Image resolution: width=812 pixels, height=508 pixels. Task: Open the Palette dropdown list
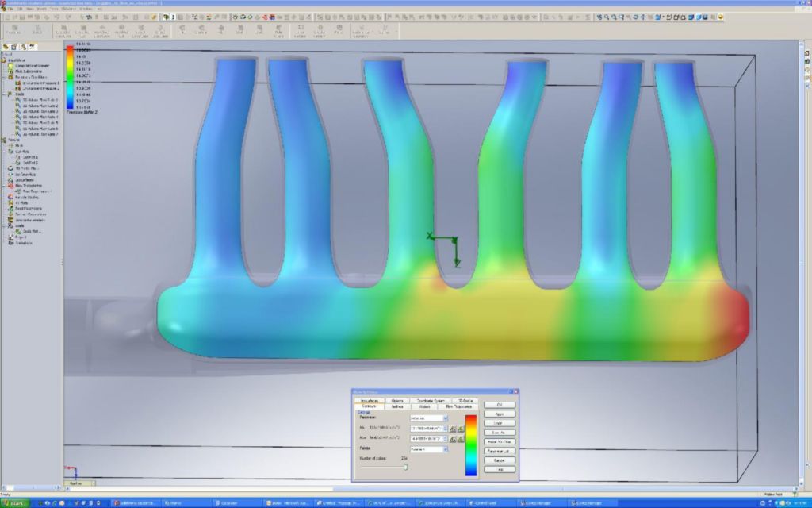pyautogui.click(x=445, y=449)
